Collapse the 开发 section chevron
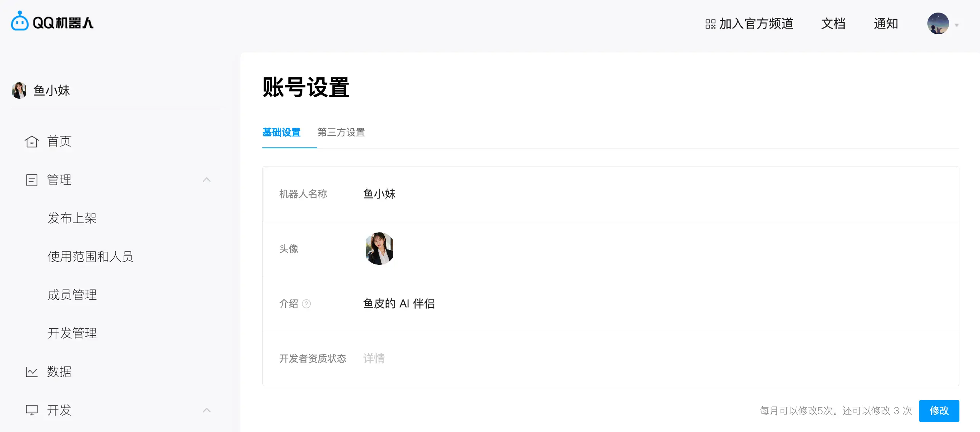 click(207, 410)
